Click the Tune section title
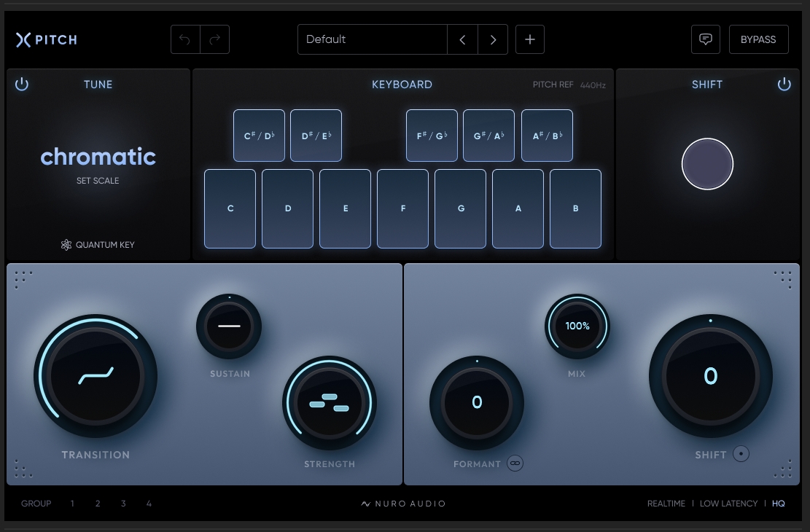810x532 pixels. click(98, 85)
